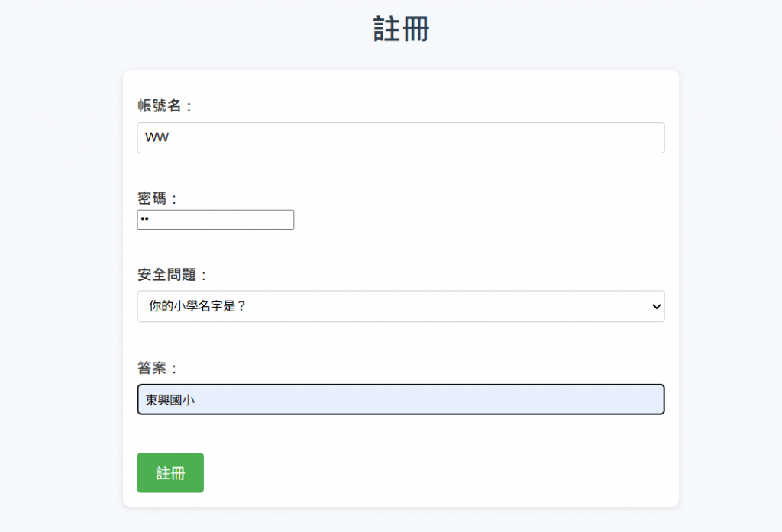Select the 答案 answer input field
Screen dimensions: 782x532
click(x=400, y=399)
